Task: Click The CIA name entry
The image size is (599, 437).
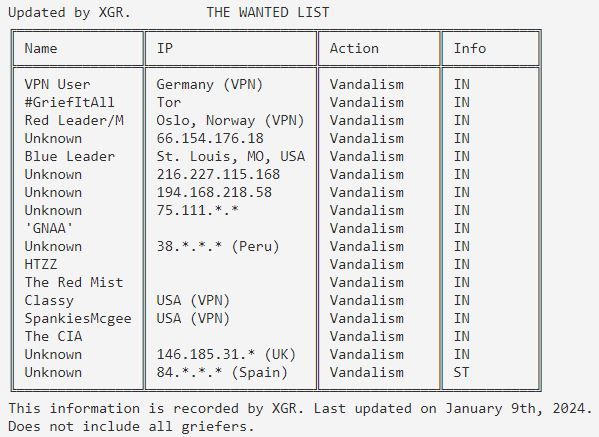Action: click(x=53, y=336)
